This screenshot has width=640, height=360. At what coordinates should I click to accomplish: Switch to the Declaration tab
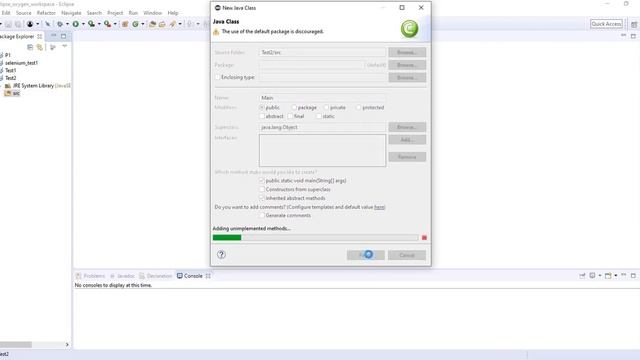156,276
